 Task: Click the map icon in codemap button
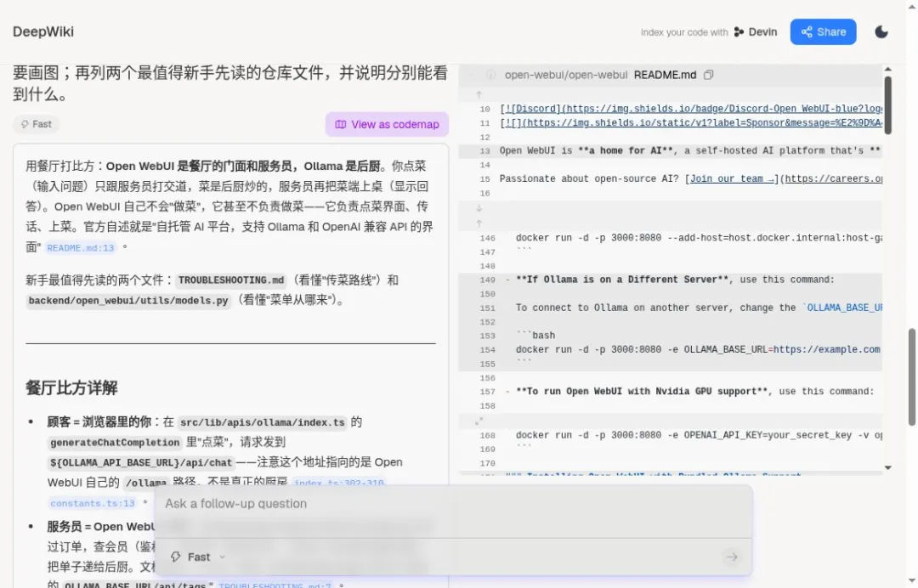340,124
